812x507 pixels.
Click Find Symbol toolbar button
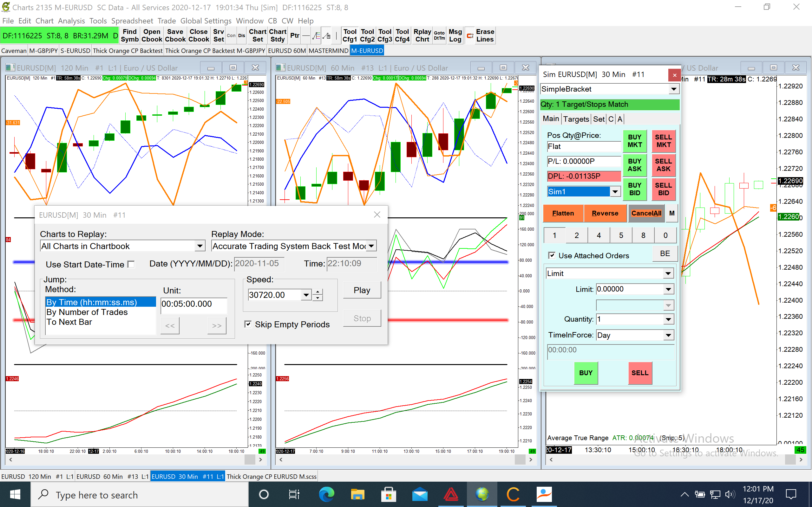click(129, 35)
